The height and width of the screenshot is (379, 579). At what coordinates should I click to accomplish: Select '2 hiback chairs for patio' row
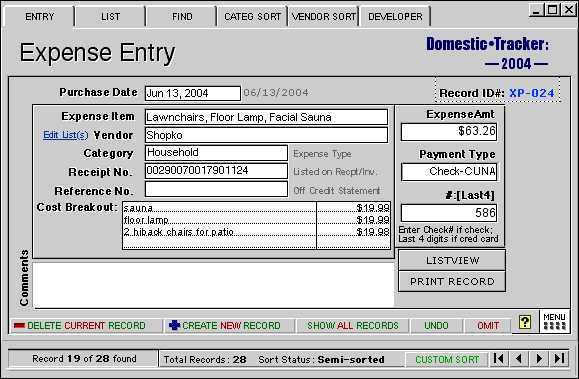pyautogui.click(x=219, y=232)
